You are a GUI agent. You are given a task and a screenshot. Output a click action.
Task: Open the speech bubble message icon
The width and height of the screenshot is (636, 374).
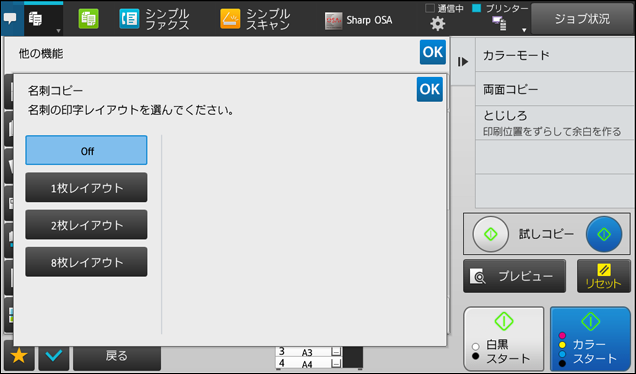10,19
